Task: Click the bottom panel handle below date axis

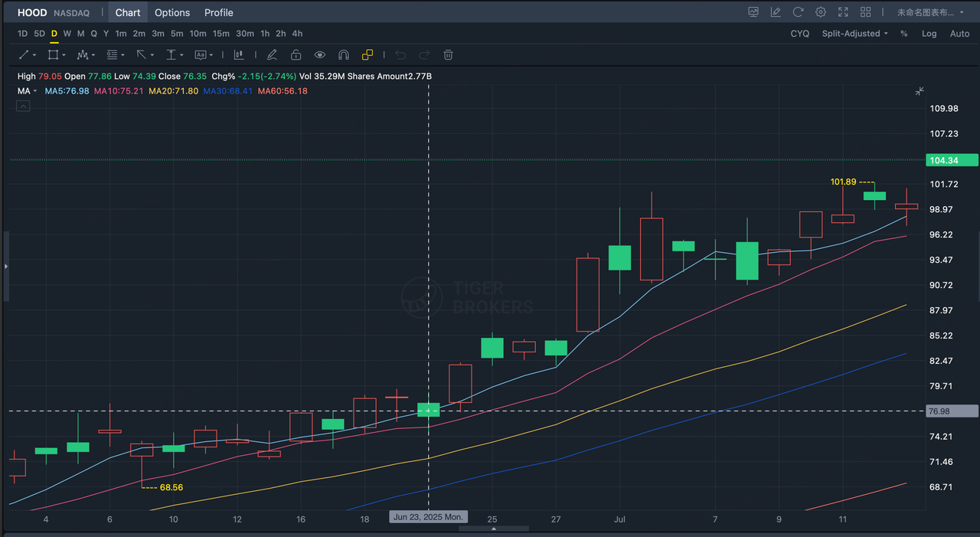Action: 494,529
